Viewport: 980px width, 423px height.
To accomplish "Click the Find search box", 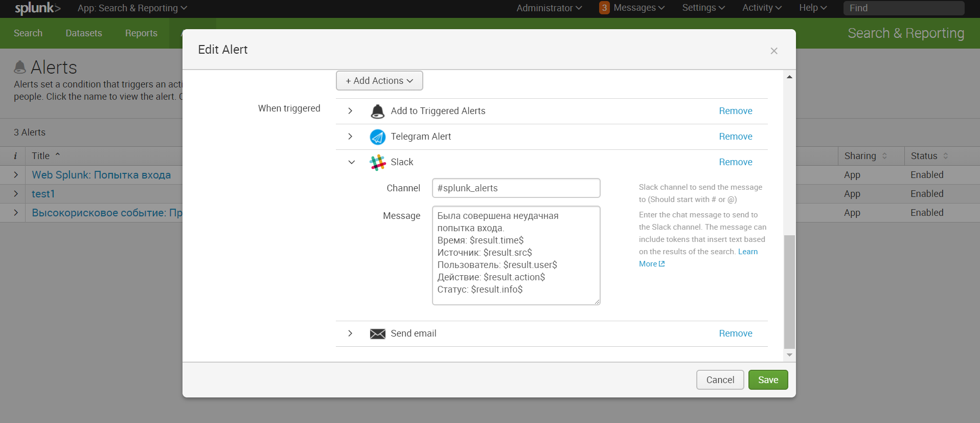I will pyautogui.click(x=904, y=8).
